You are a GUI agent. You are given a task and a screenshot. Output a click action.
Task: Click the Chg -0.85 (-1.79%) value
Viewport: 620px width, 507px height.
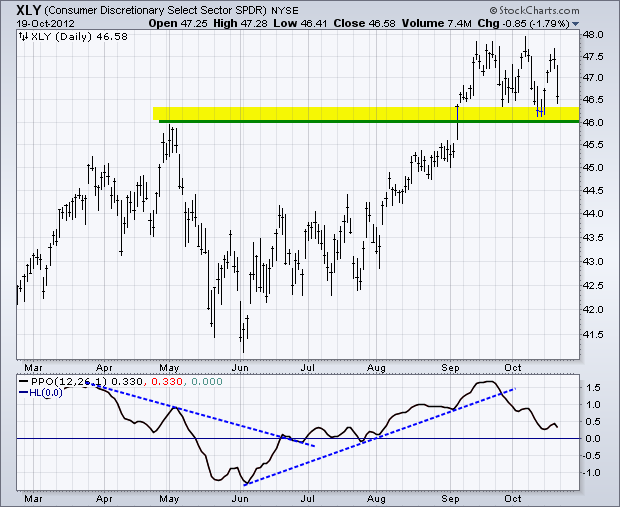(524, 23)
